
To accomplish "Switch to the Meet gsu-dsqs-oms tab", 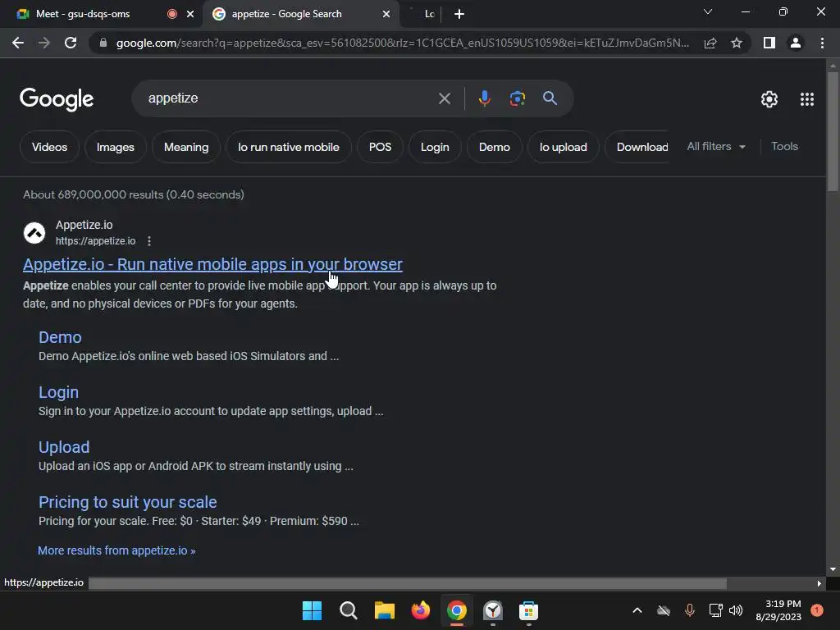I will pos(83,14).
